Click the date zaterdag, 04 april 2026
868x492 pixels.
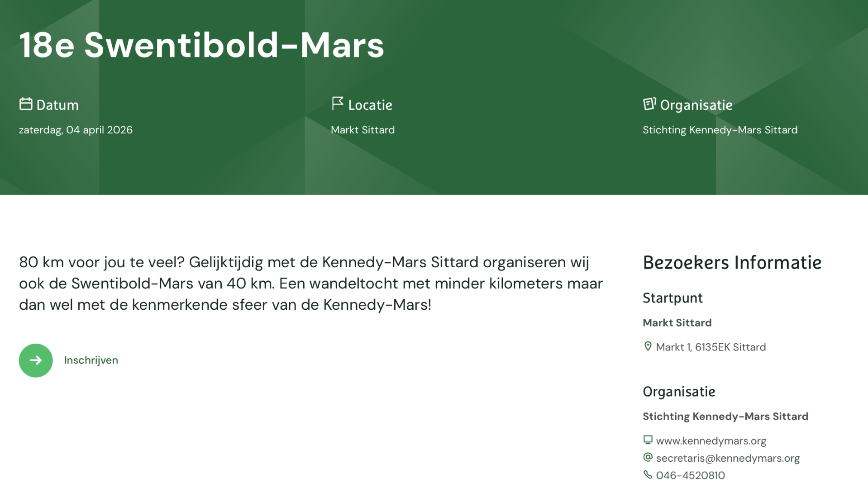coord(76,130)
